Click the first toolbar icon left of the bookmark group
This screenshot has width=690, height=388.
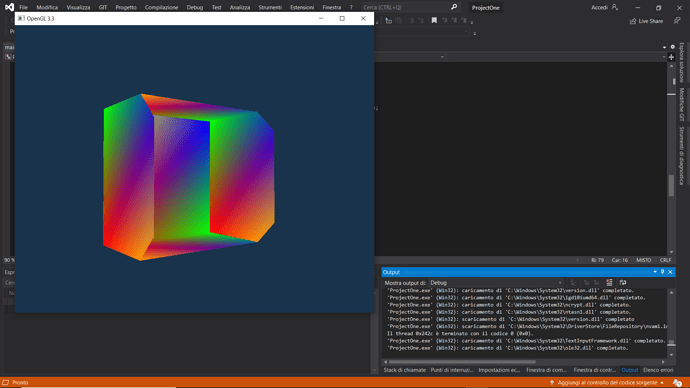[389, 20]
